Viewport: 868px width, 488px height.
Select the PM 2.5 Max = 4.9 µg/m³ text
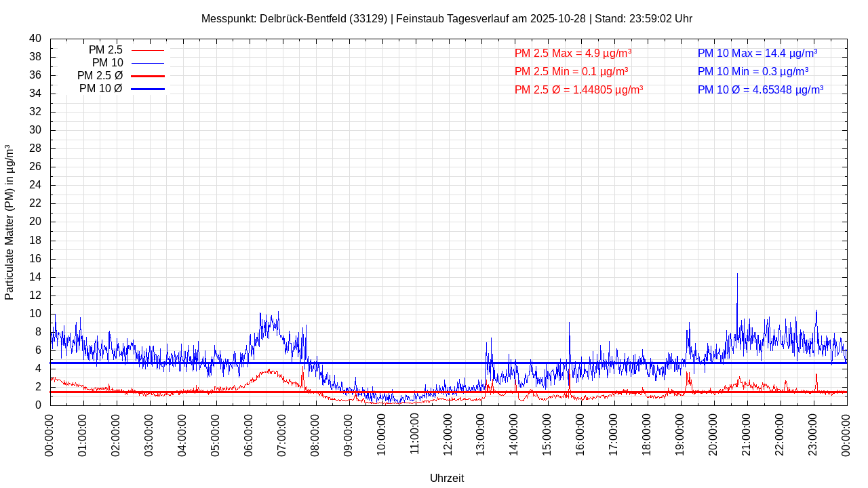tap(573, 53)
